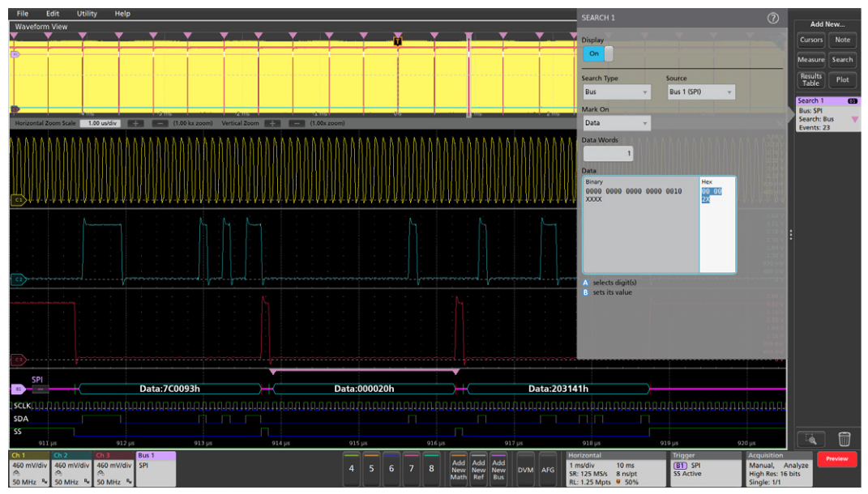Click the Data Words input field
The height and width of the screenshot is (494, 868).
pyautogui.click(x=608, y=152)
